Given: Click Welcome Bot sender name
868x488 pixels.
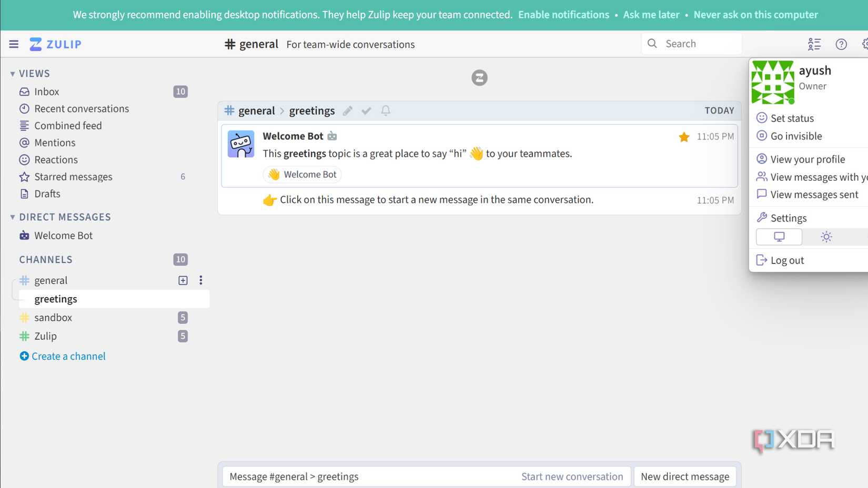Looking at the screenshot, I should 293,136.
